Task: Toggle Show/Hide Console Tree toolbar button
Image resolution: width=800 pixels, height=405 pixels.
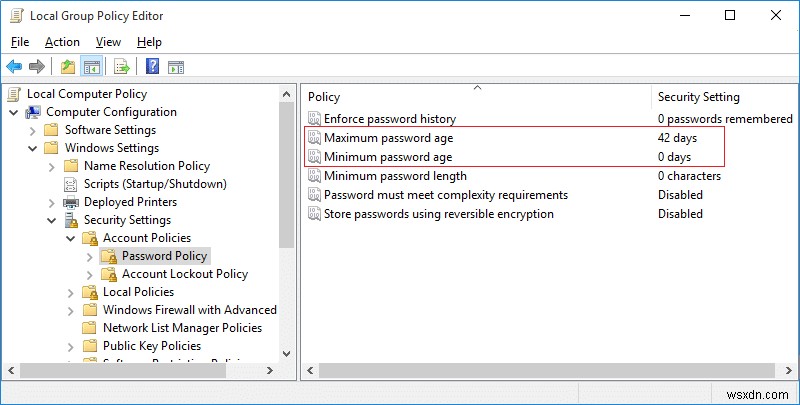Action: click(x=89, y=67)
